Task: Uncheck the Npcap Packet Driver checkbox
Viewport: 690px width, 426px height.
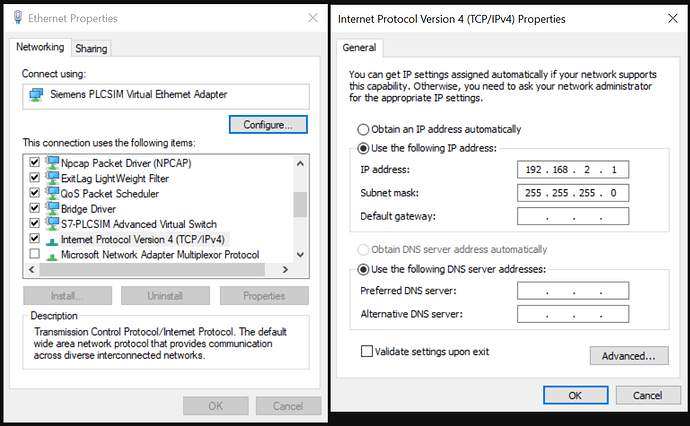Action: click(x=35, y=162)
